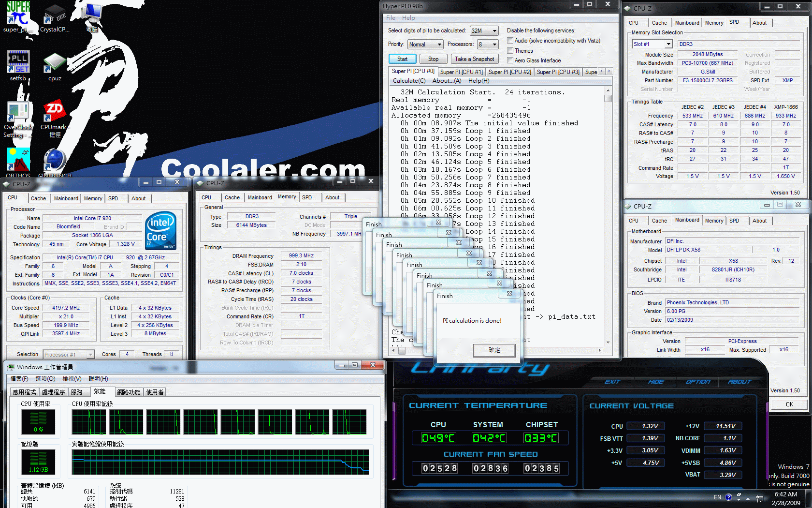The height and width of the screenshot is (508, 812).
Task: Open the SPD tab in CPU-Z Memory window
Action: 307,197
